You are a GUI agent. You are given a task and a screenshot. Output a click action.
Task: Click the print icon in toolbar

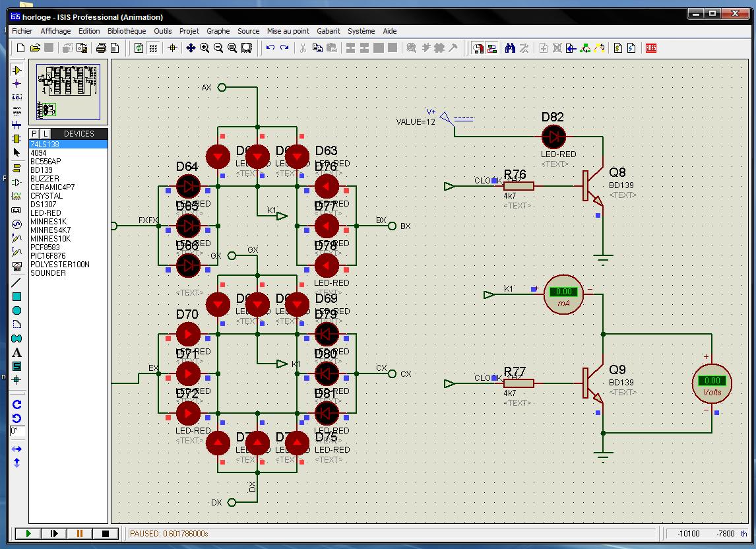click(x=101, y=48)
